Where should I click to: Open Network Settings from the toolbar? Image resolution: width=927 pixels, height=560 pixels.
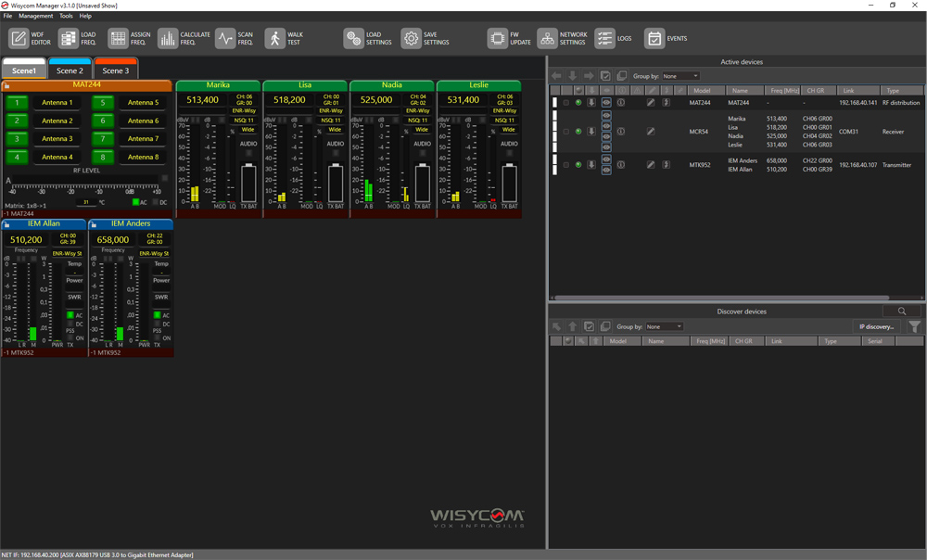[x=548, y=38]
